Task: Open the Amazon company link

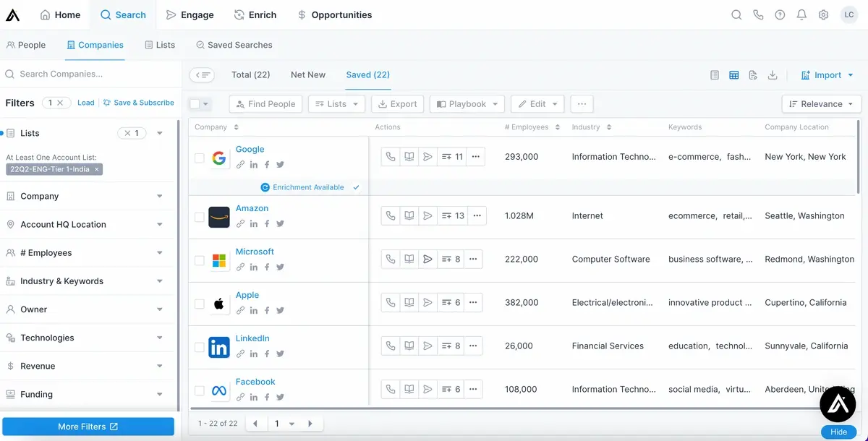Action: tap(252, 208)
